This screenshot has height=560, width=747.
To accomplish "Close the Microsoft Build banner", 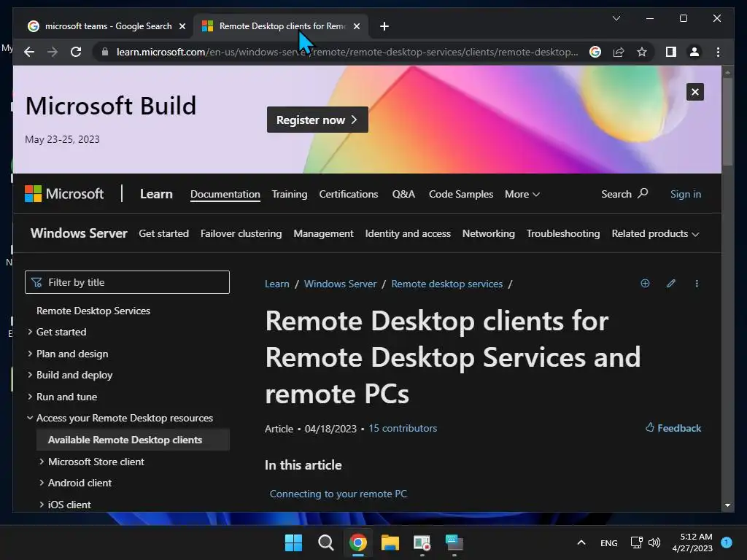I will click(695, 92).
